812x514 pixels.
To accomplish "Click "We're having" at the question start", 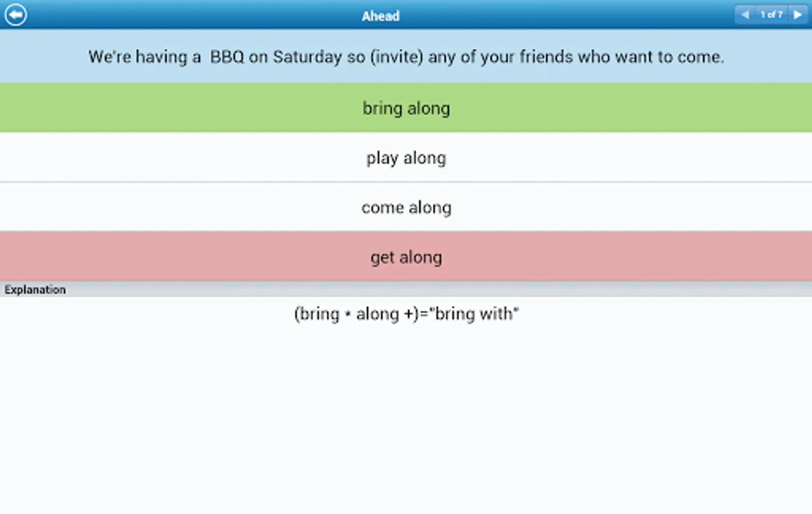I will [138, 57].
